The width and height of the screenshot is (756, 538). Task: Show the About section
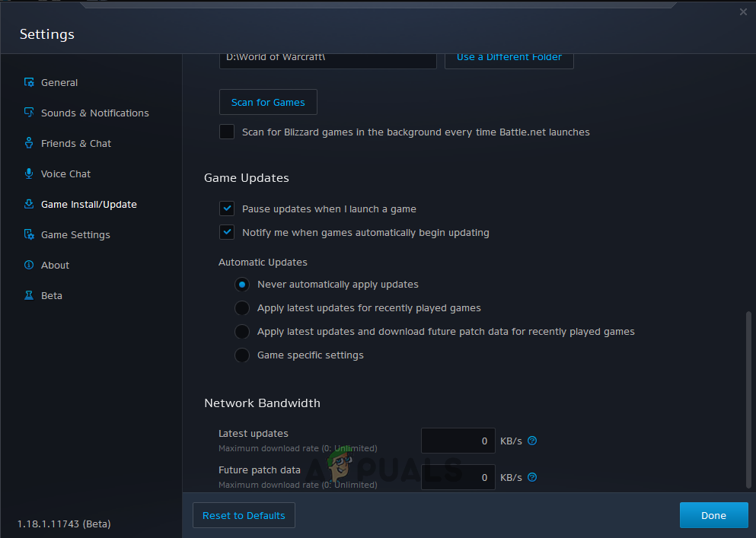[55, 265]
